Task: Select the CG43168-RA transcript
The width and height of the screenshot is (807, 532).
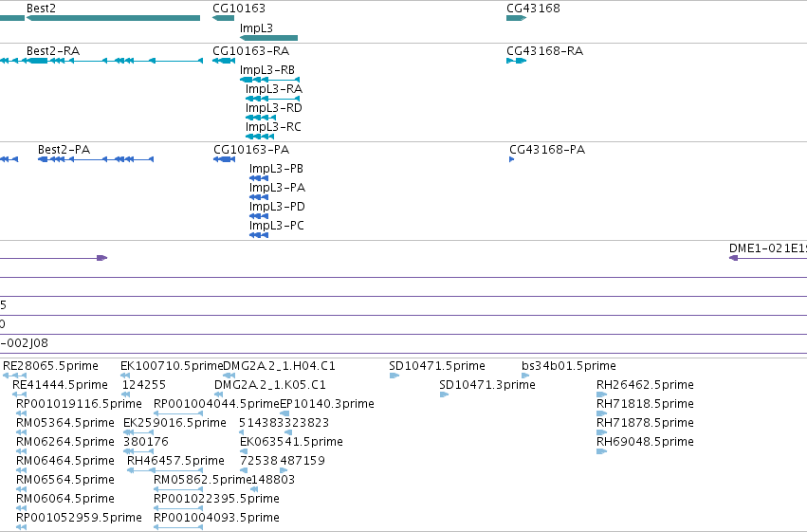Action: point(517,61)
